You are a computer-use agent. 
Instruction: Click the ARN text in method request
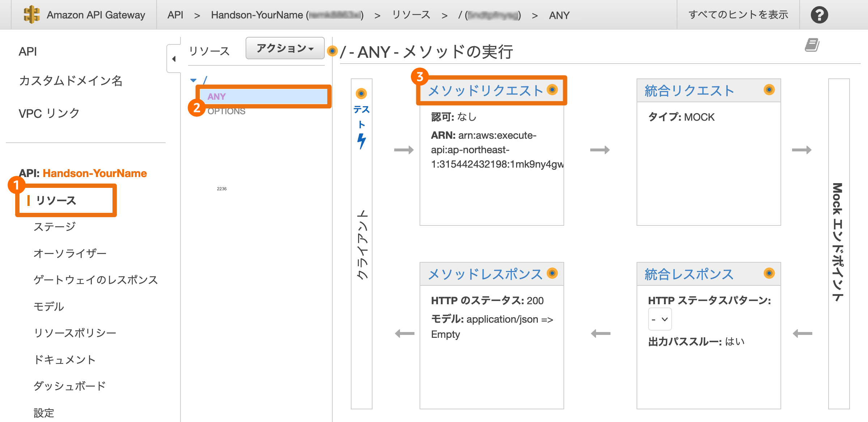497,150
